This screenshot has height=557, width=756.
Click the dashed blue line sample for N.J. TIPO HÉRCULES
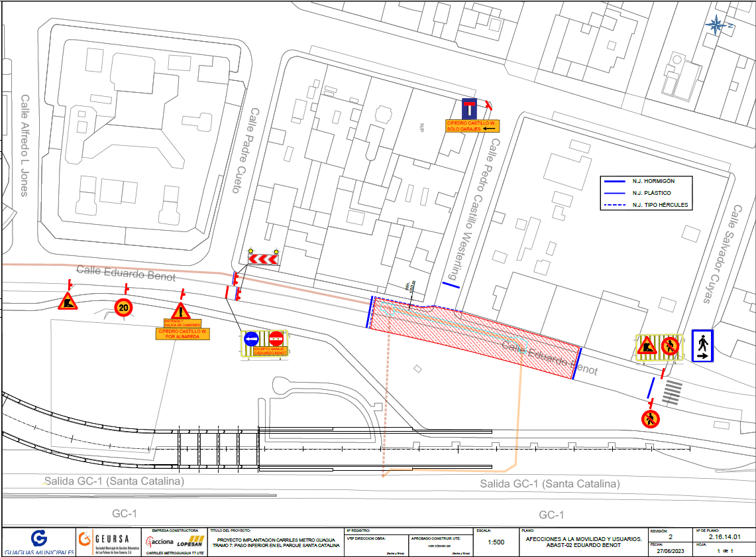(x=615, y=205)
